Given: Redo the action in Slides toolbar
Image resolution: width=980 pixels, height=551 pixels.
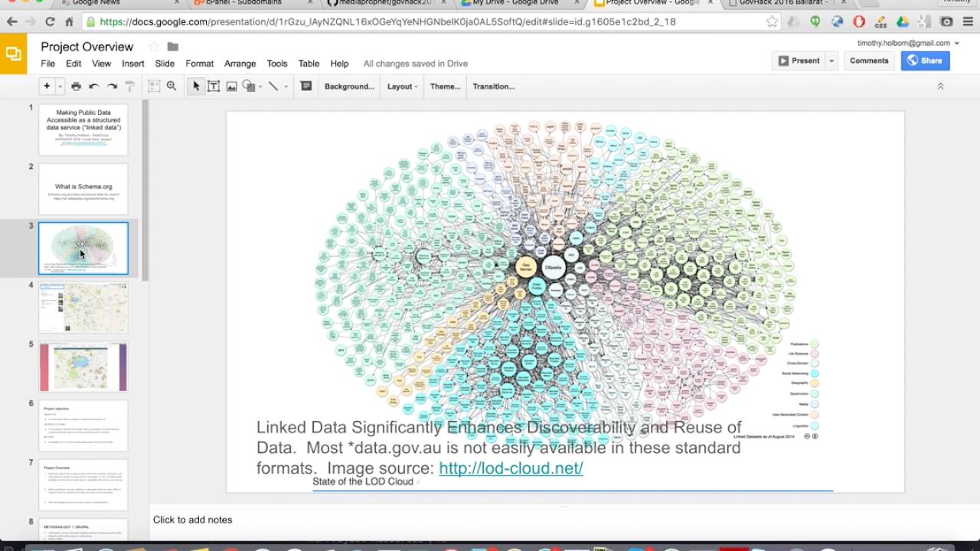Looking at the screenshot, I should (x=112, y=86).
